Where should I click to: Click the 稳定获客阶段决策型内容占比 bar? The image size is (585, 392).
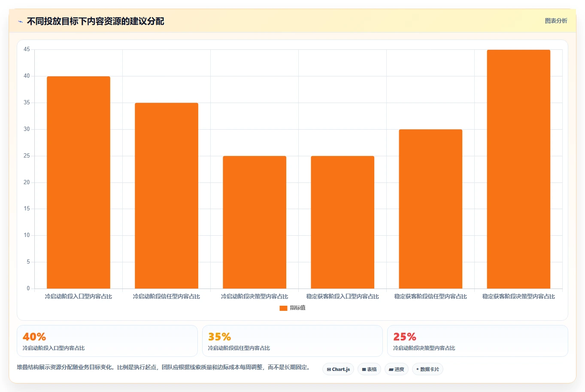(518, 169)
